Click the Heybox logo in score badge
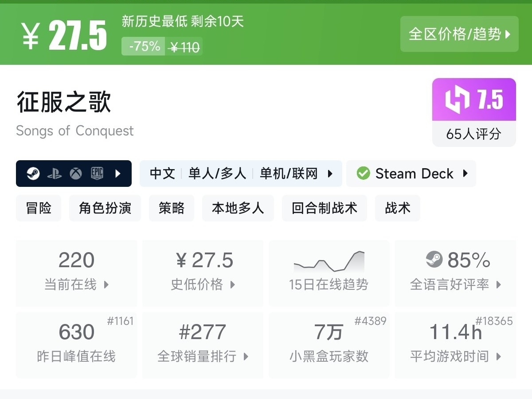Image resolution: width=532 pixels, height=399 pixels. [x=457, y=99]
